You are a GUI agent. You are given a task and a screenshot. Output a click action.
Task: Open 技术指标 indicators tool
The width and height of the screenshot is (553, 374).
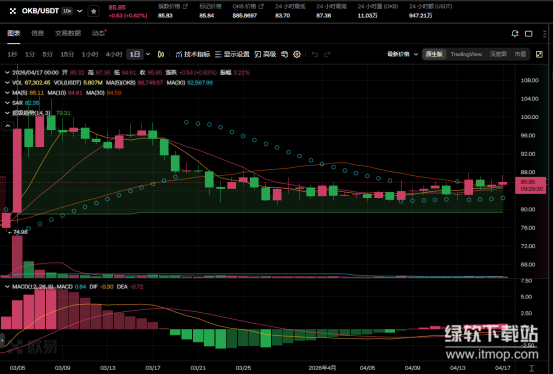[x=193, y=54]
